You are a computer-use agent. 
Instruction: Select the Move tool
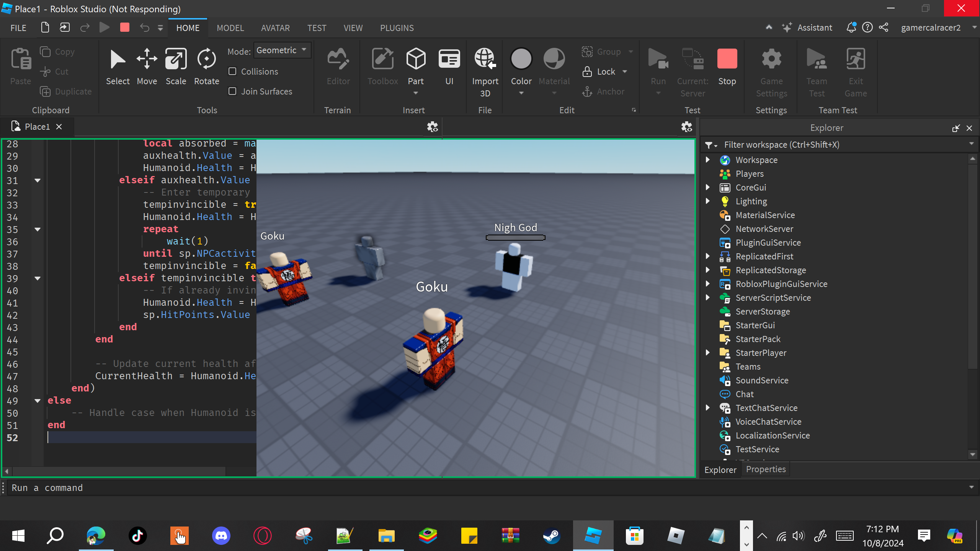coord(147,66)
